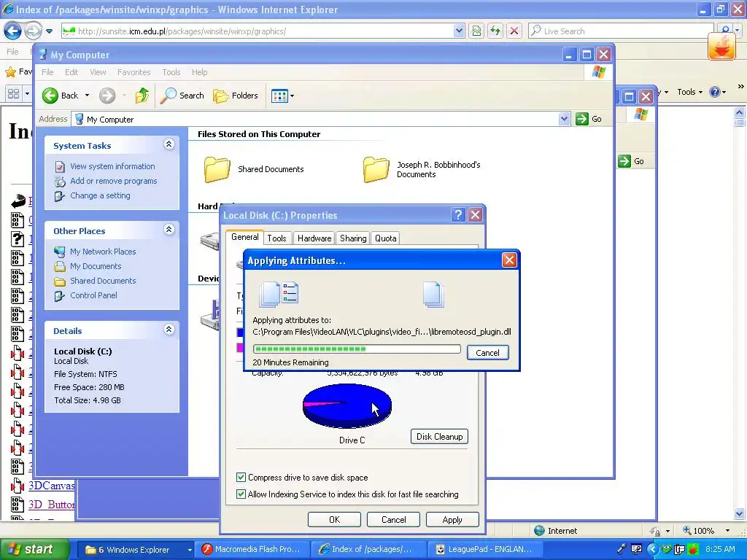Open My Documents in Other Places
747x560 pixels.
pyautogui.click(x=96, y=266)
